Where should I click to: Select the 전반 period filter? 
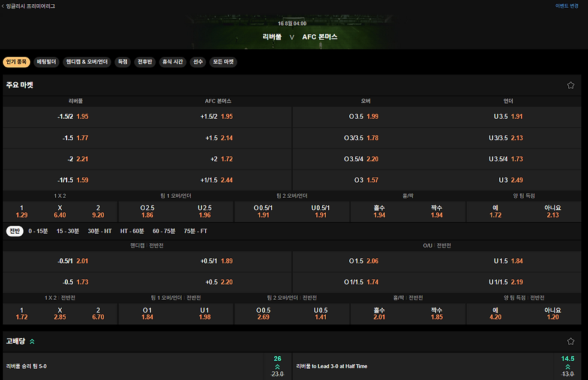[x=14, y=231]
